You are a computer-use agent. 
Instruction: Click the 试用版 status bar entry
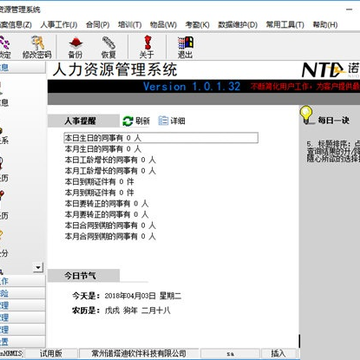tap(51, 353)
